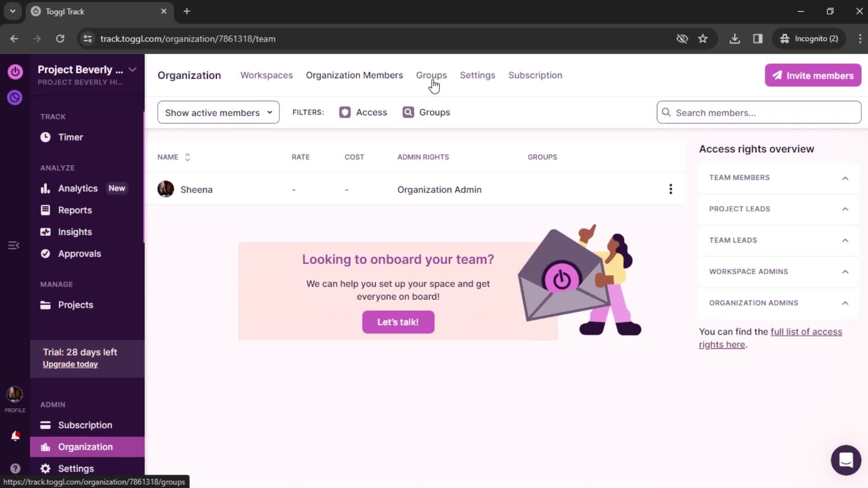Open Analytics section

click(78, 188)
